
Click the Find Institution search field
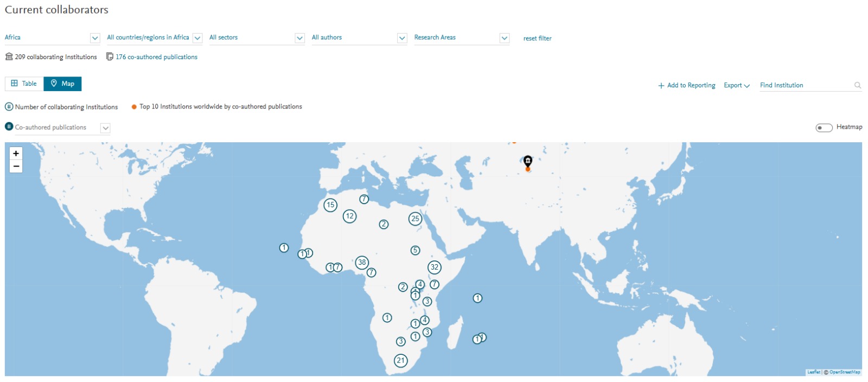pyautogui.click(x=806, y=85)
